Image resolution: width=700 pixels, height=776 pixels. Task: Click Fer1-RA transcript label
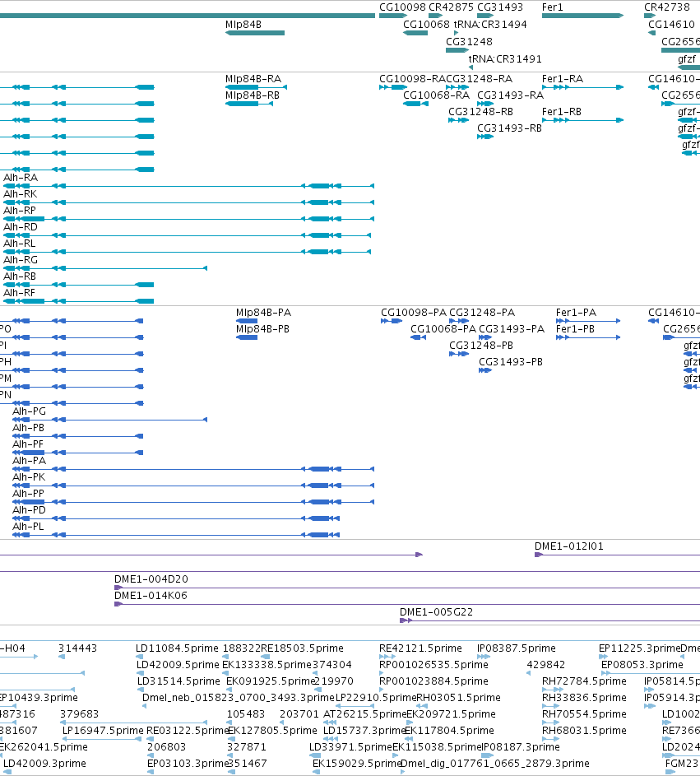pyautogui.click(x=563, y=79)
